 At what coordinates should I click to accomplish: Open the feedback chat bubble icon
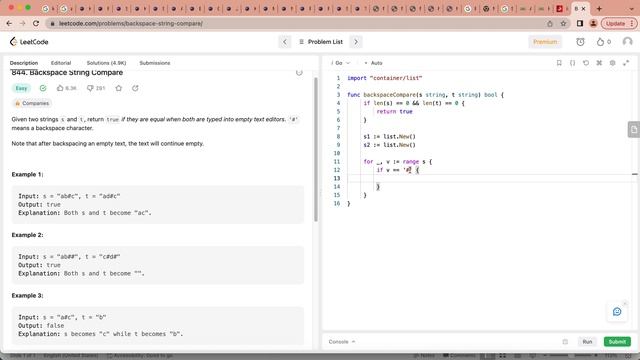coord(617,312)
